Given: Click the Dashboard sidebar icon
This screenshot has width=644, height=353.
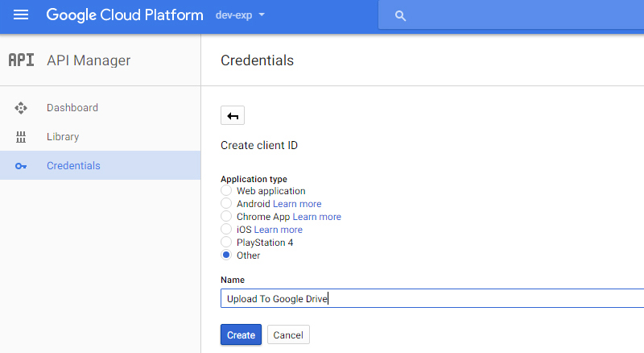Looking at the screenshot, I should click(21, 108).
